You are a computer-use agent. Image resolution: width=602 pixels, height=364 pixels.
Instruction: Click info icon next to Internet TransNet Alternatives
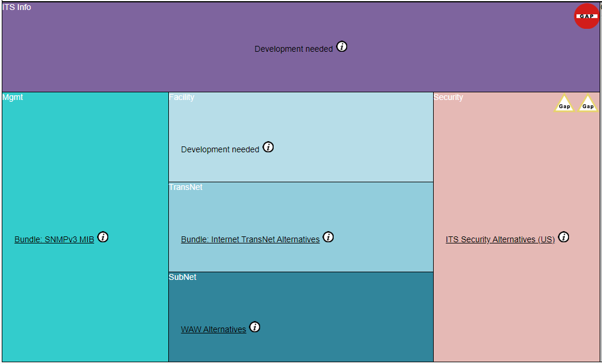[328, 237]
